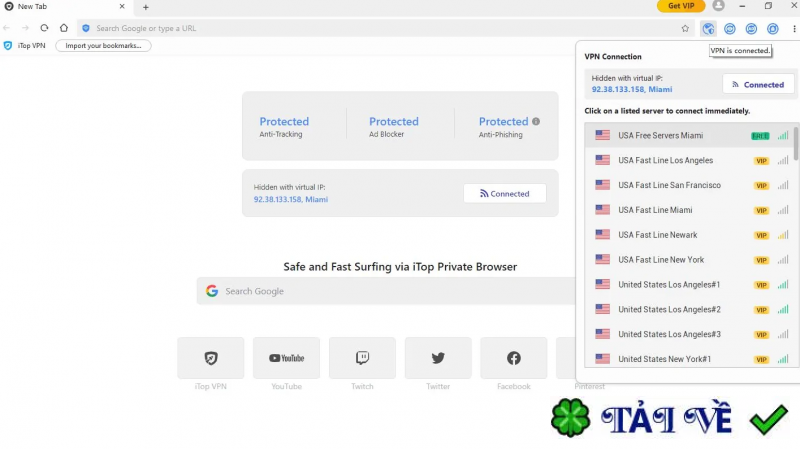Click the server list scrollbar
Image resolution: width=800 pixels, height=449 pixels.
(796, 143)
